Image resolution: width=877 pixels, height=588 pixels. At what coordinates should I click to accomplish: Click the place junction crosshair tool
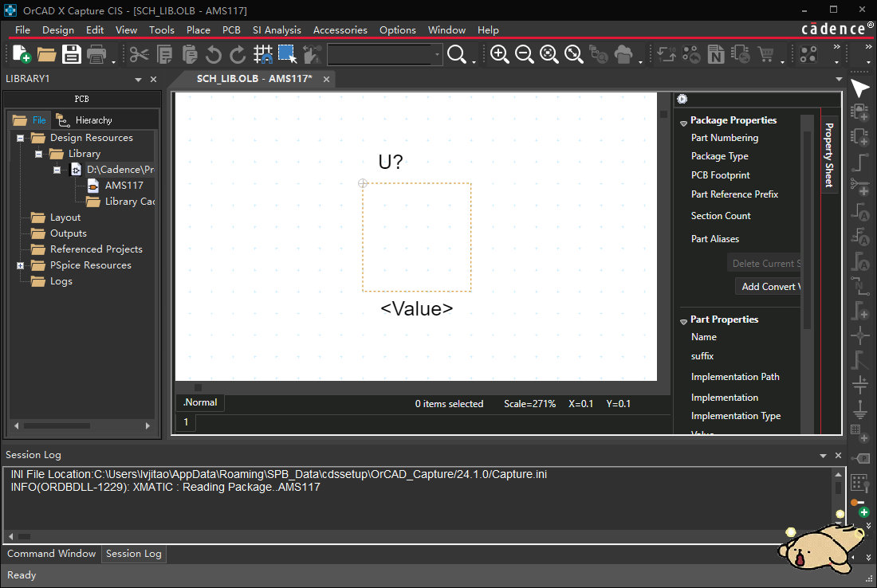click(x=859, y=335)
